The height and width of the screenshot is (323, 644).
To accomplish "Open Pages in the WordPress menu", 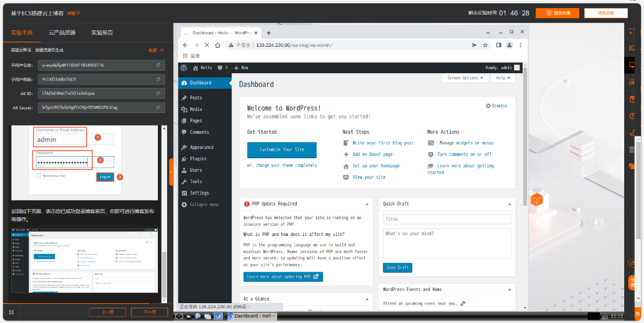I will [205, 121].
